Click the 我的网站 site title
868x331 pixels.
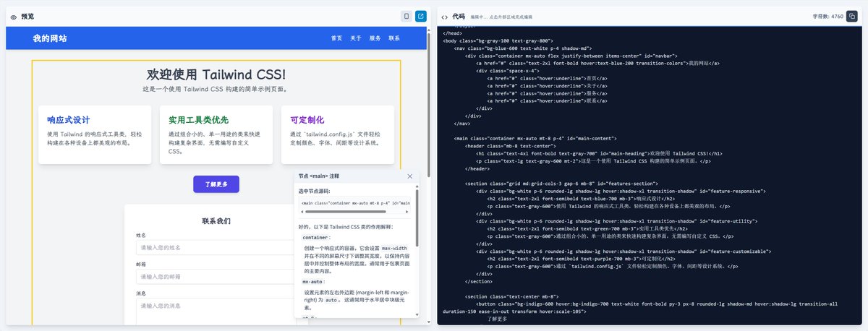click(50, 38)
